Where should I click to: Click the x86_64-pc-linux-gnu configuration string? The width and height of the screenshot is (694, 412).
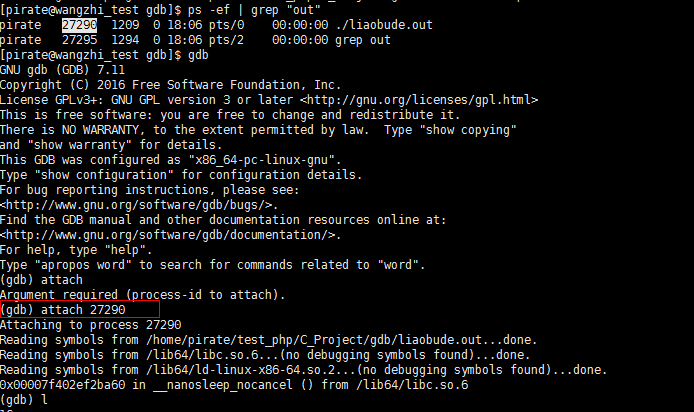(x=261, y=160)
